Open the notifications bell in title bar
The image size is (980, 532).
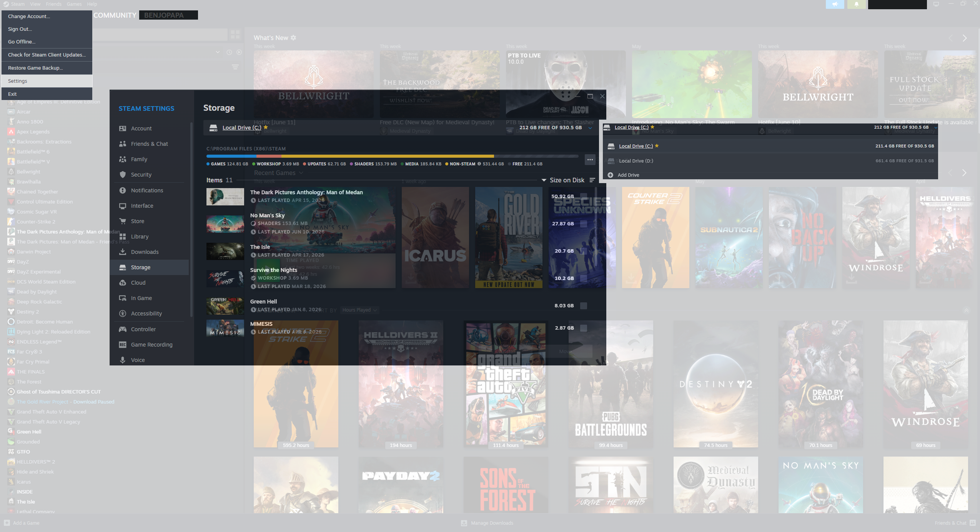(x=857, y=4)
